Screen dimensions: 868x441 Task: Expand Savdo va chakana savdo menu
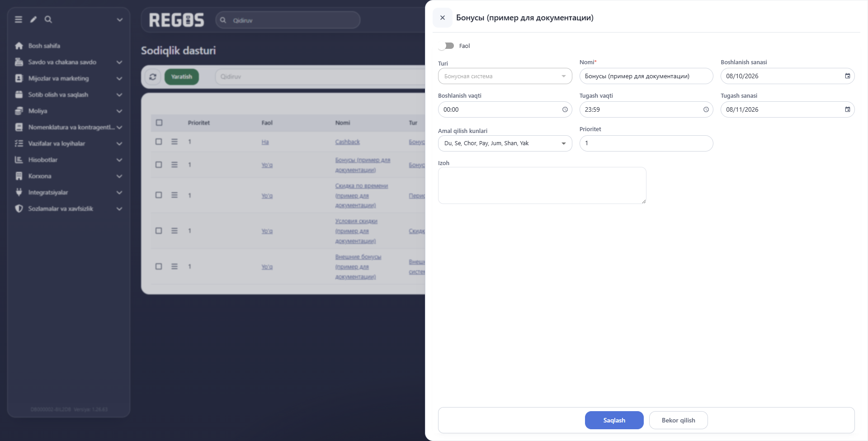[x=69, y=62]
